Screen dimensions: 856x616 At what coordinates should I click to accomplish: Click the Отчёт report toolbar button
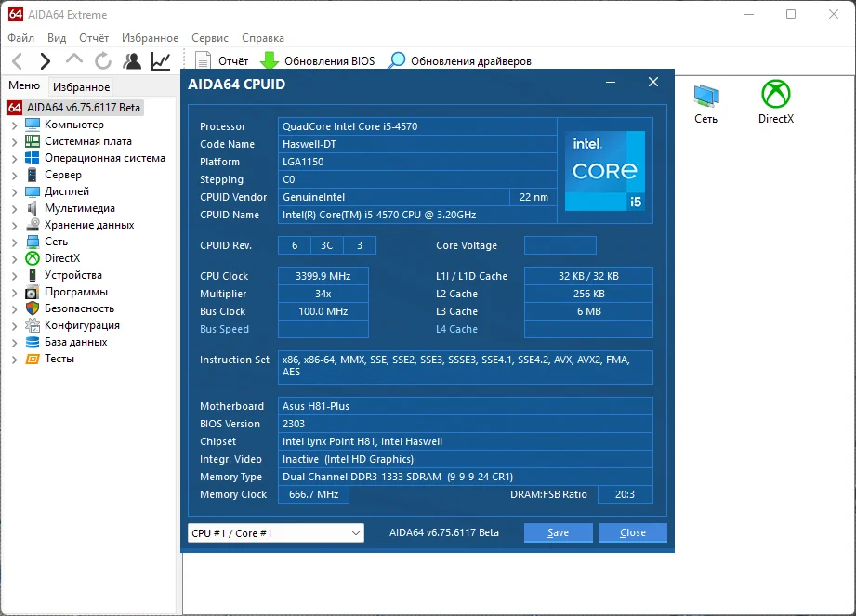[x=222, y=61]
